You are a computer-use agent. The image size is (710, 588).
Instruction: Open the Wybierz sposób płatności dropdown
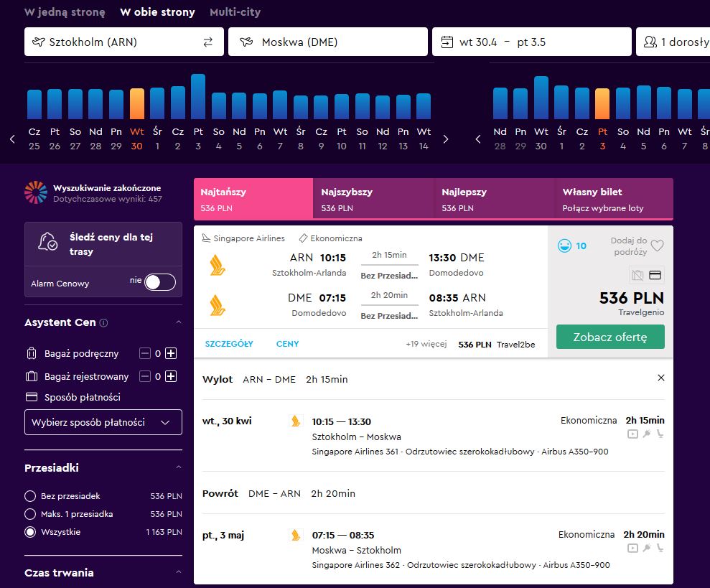[x=103, y=422]
